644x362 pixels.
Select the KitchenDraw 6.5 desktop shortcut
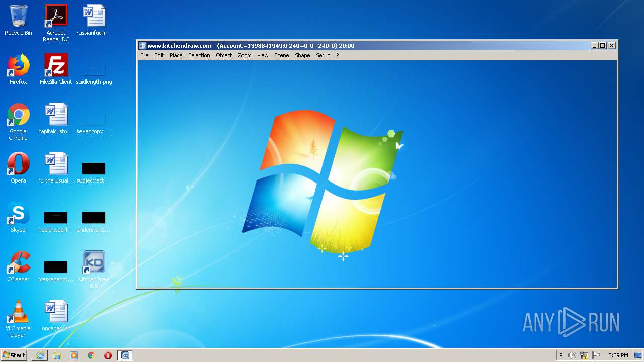tap(94, 269)
